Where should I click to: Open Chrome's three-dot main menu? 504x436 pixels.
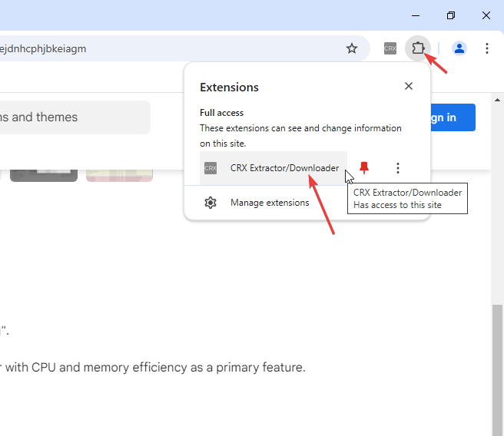tap(487, 48)
